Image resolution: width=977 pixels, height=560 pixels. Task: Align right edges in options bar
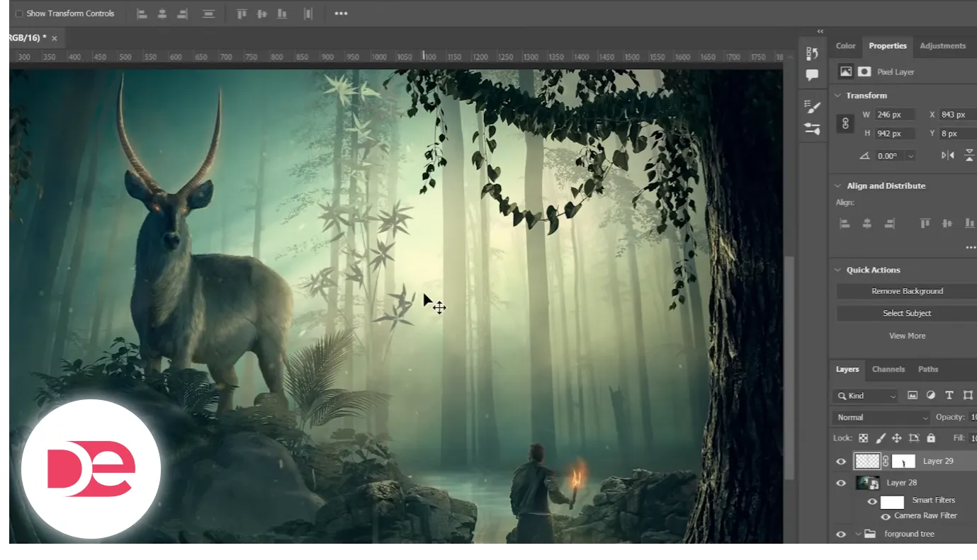(183, 13)
